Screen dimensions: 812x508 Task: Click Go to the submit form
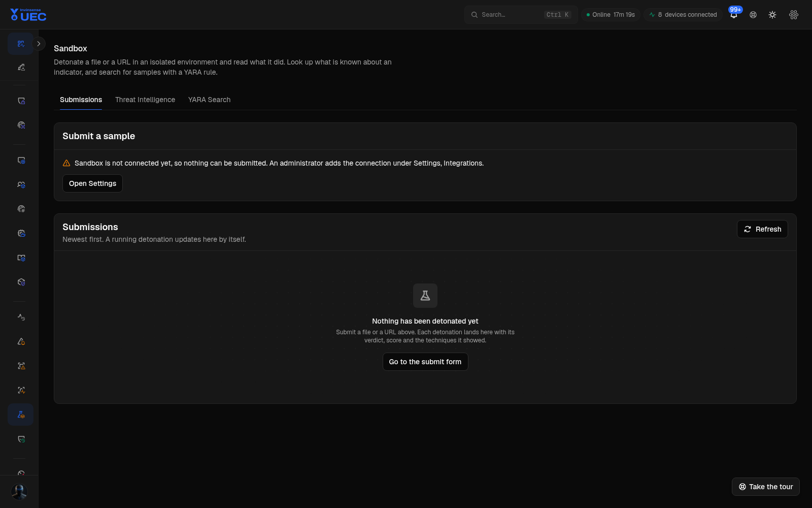425,362
